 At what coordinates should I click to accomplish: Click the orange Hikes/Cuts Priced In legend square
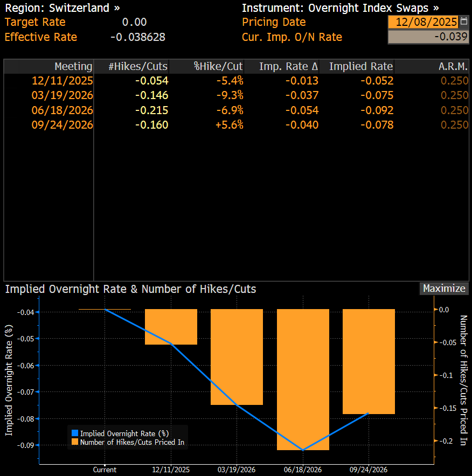point(74,442)
